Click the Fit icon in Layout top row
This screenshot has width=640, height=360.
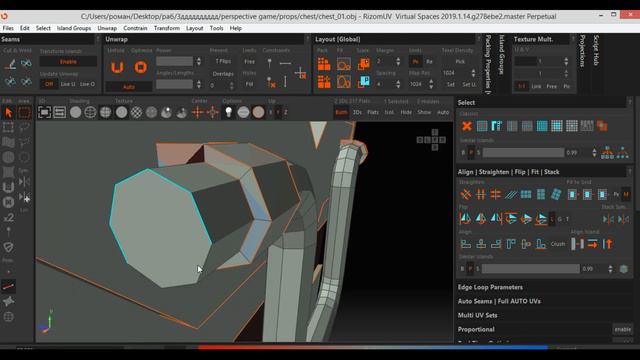(x=344, y=64)
